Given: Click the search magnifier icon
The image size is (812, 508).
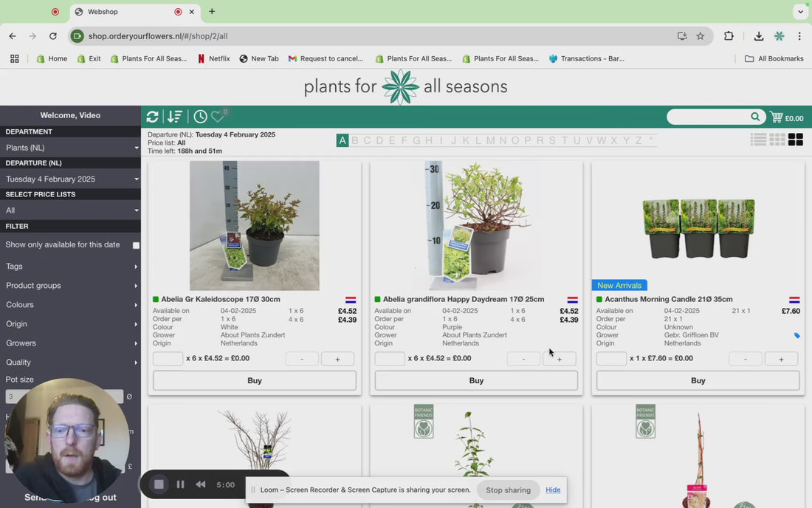Looking at the screenshot, I should tap(756, 117).
